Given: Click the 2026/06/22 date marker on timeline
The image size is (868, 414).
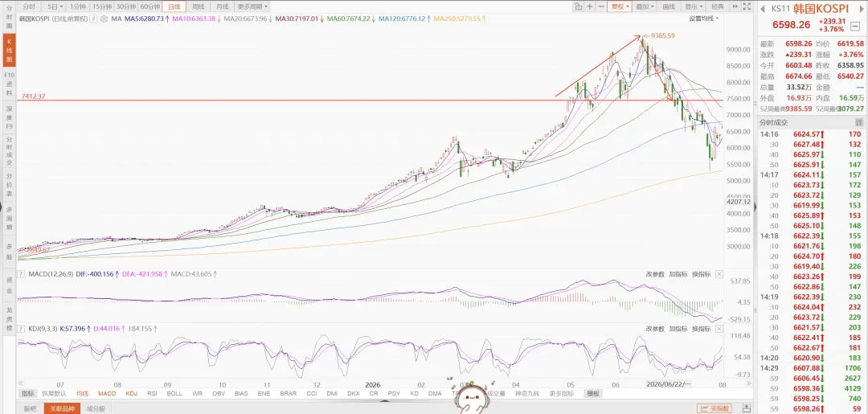Looking at the screenshot, I should [x=669, y=383].
